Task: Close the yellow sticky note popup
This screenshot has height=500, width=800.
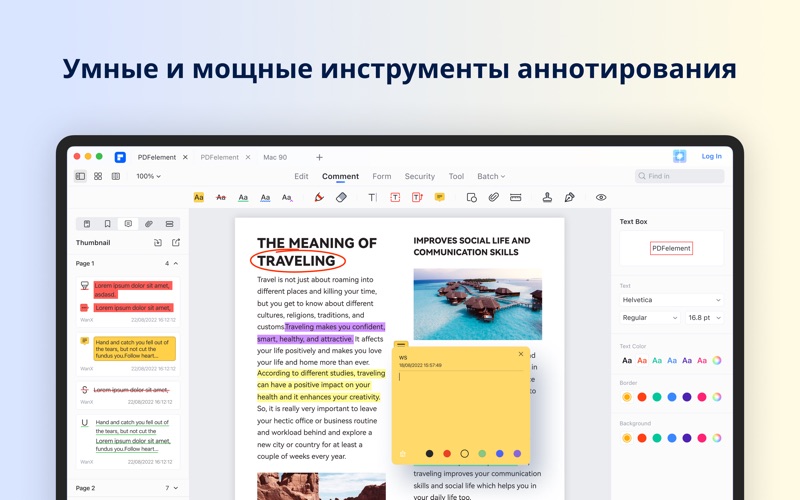Action: click(x=521, y=354)
